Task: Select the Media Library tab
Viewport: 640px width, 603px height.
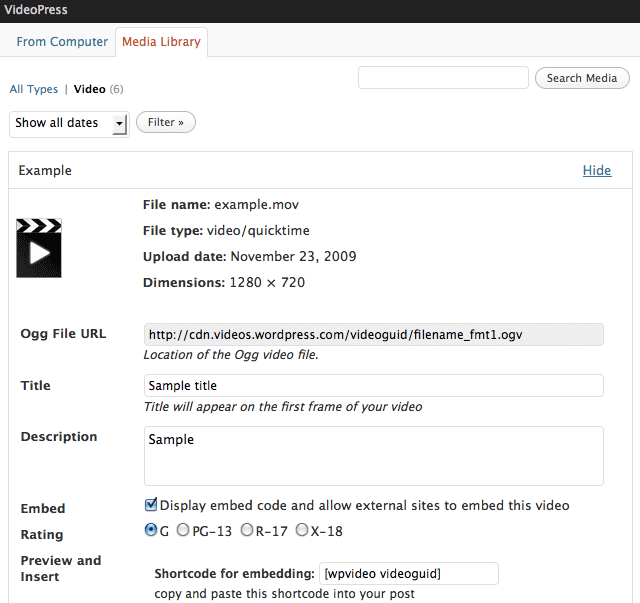Action: click(161, 42)
